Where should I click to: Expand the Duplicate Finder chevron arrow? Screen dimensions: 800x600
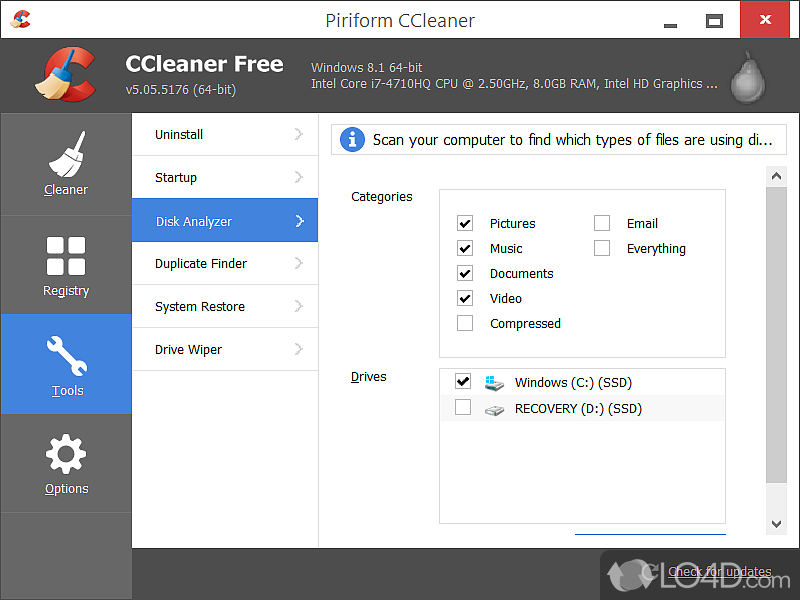[x=299, y=263]
